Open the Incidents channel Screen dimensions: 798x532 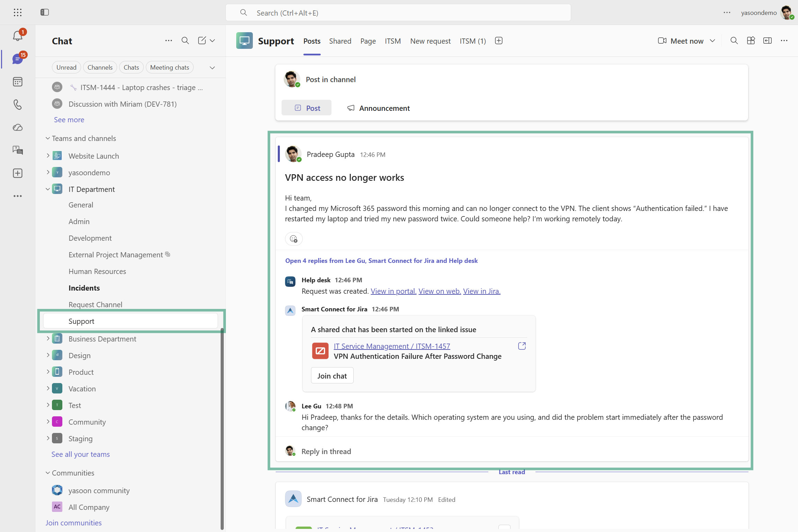click(x=84, y=288)
